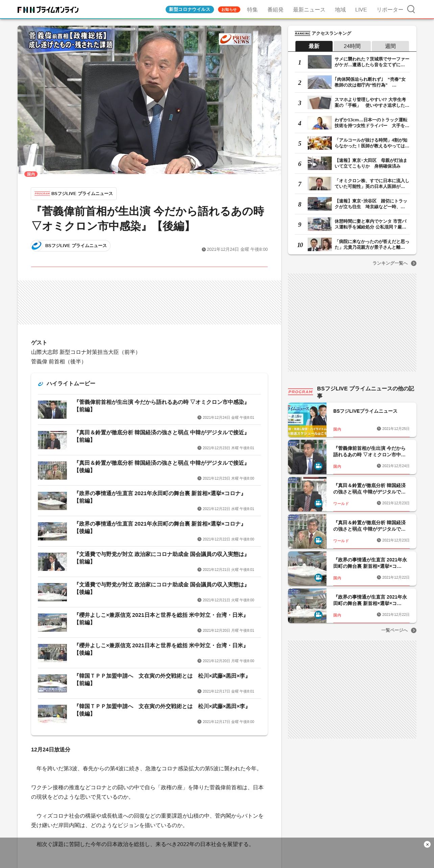Open highlight 韓国ＴＰＰ加盟申請へ 後編 title
This screenshot has height=868, width=434.
pos(163,710)
